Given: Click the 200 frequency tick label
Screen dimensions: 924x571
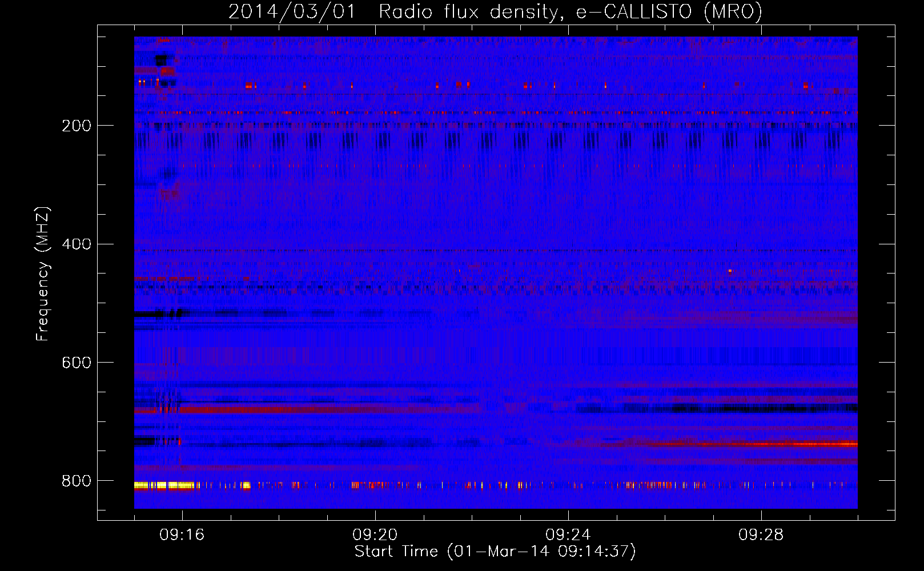Looking at the screenshot, I should 77,126.
